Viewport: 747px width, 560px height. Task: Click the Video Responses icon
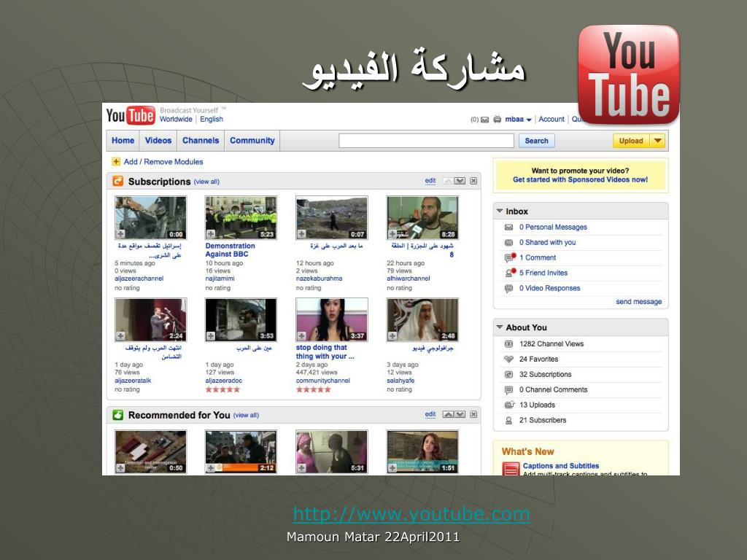click(508, 288)
